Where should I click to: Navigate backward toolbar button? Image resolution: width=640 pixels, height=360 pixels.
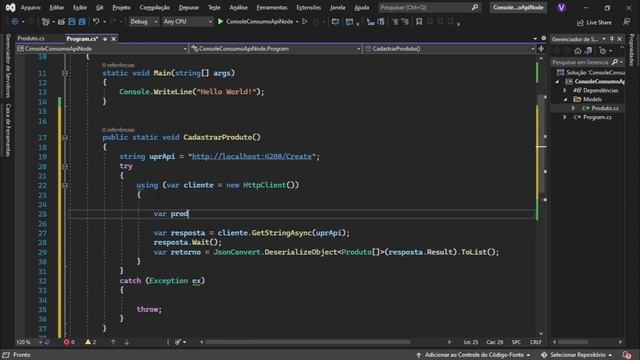[15, 22]
